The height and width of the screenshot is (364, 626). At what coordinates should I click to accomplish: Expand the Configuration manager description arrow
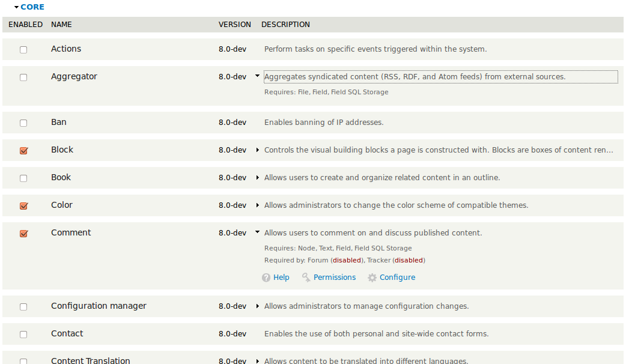tap(258, 306)
